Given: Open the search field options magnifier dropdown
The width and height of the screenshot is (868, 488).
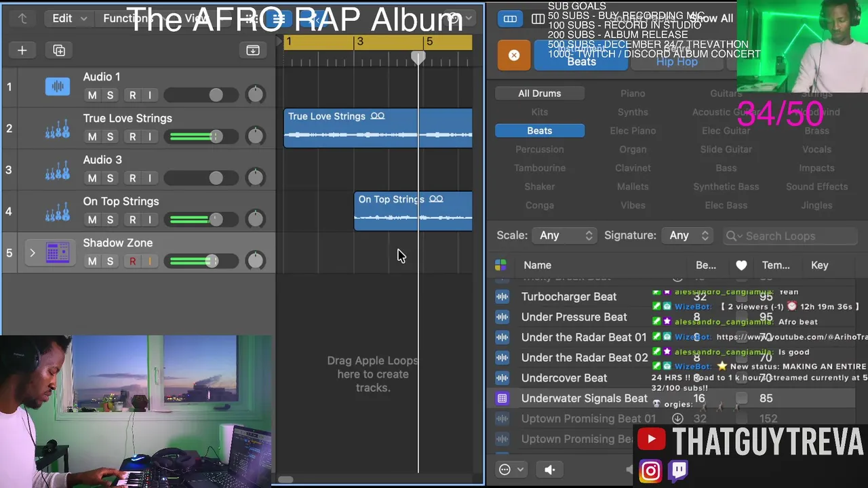Looking at the screenshot, I should 734,236.
